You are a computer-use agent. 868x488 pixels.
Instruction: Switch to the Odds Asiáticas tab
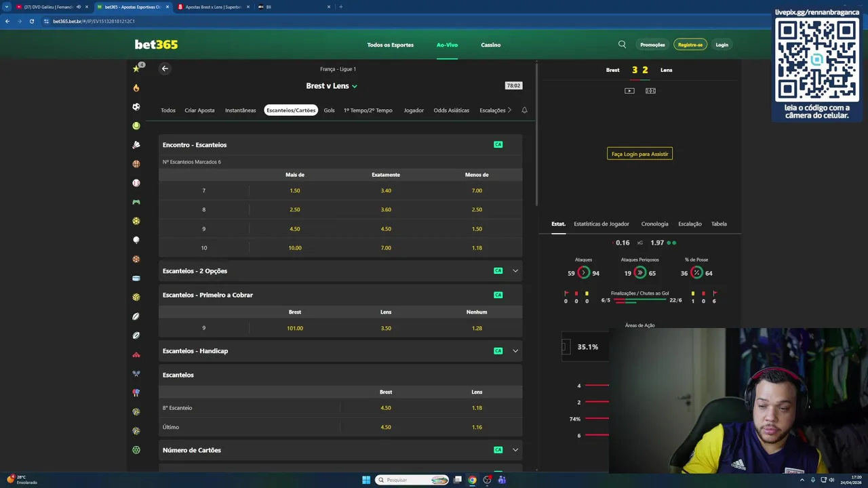point(452,110)
